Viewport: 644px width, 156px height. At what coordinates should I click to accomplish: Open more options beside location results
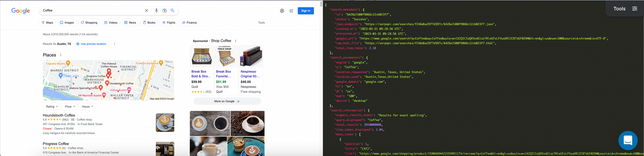point(115,44)
